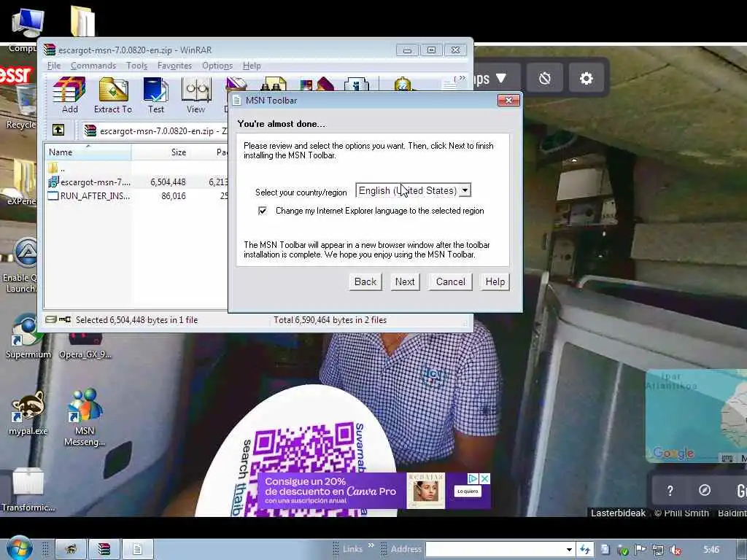Click the Info icon in WinRAR toolbar
747x560 pixels.
356,85
